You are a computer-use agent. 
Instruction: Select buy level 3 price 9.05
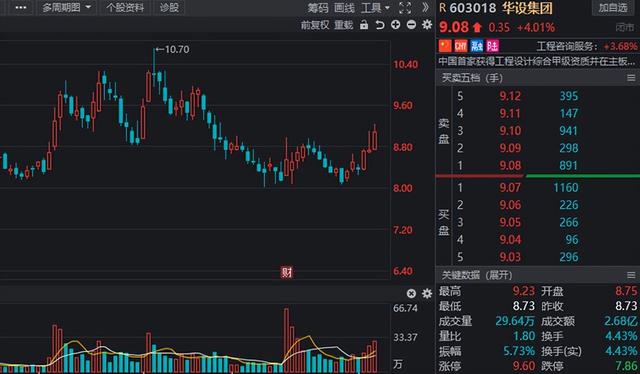click(x=510, y=222)
